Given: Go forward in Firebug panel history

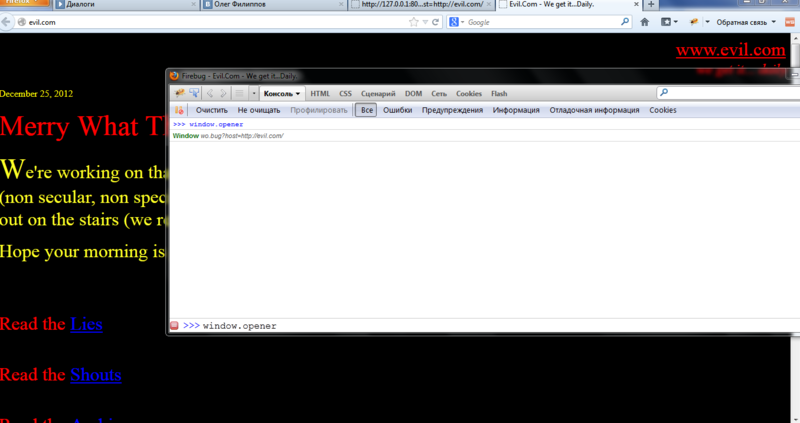Looking at the screenshot, I should click(x=223, y=93).
